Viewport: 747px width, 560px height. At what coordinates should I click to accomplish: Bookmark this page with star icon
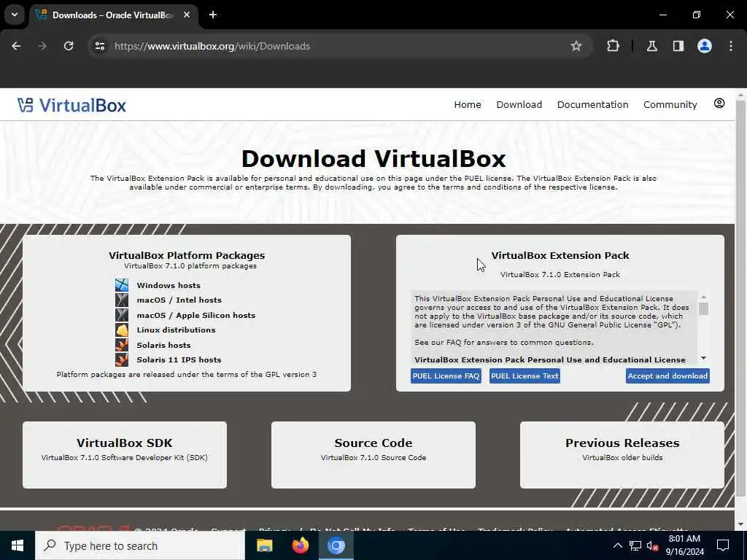tap(576, 46)
